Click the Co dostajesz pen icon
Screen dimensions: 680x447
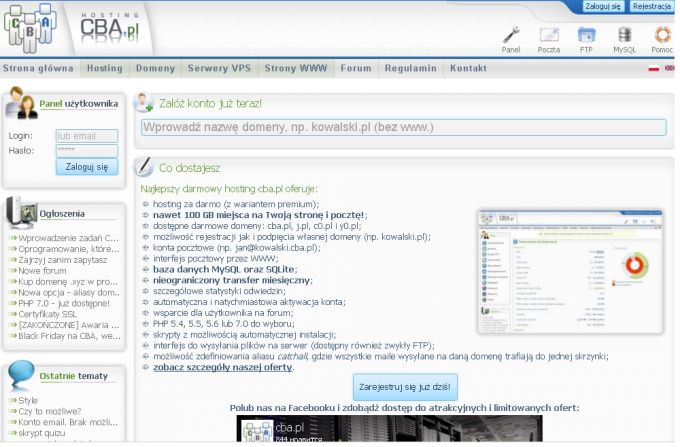tap(143, 167)
